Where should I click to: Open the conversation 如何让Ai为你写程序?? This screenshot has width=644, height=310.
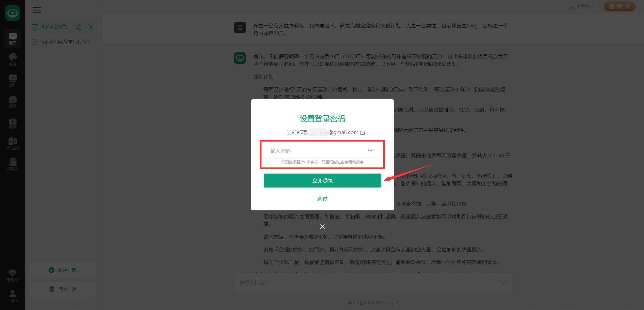(65, 42)
